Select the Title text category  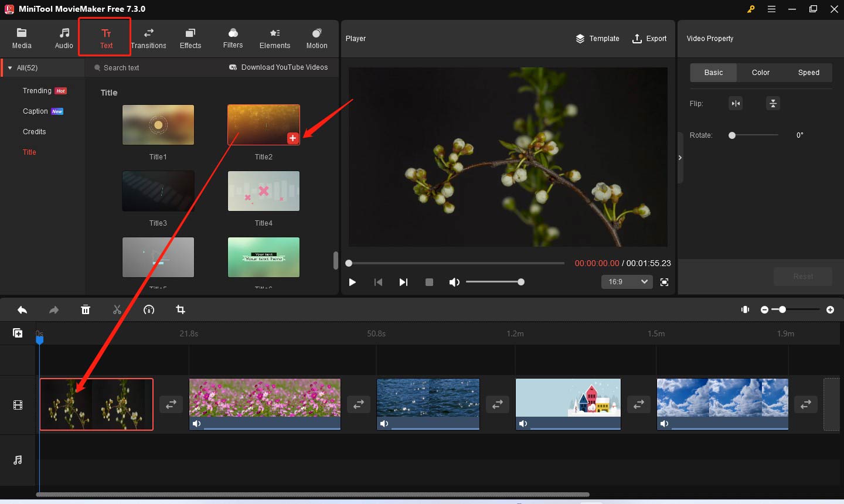(29, 152)
